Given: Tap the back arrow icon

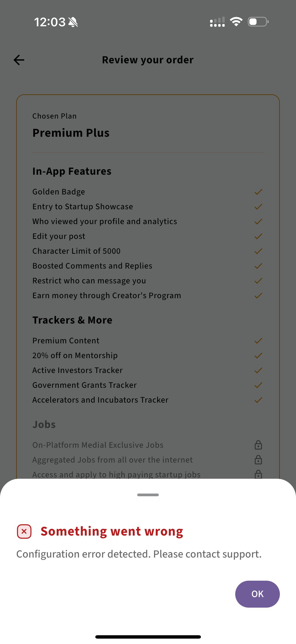Looking at the screenshot, I should point(19,60).
